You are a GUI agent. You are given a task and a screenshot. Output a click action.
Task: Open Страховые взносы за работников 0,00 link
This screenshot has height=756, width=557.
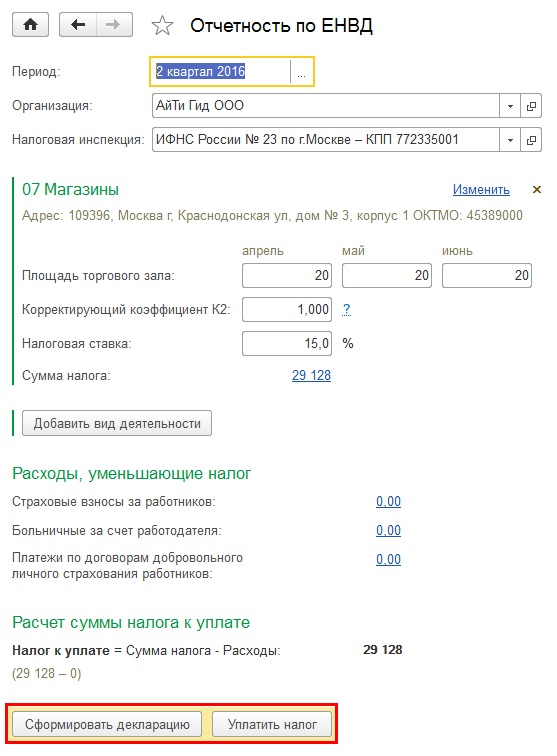(x=388, y=501)
